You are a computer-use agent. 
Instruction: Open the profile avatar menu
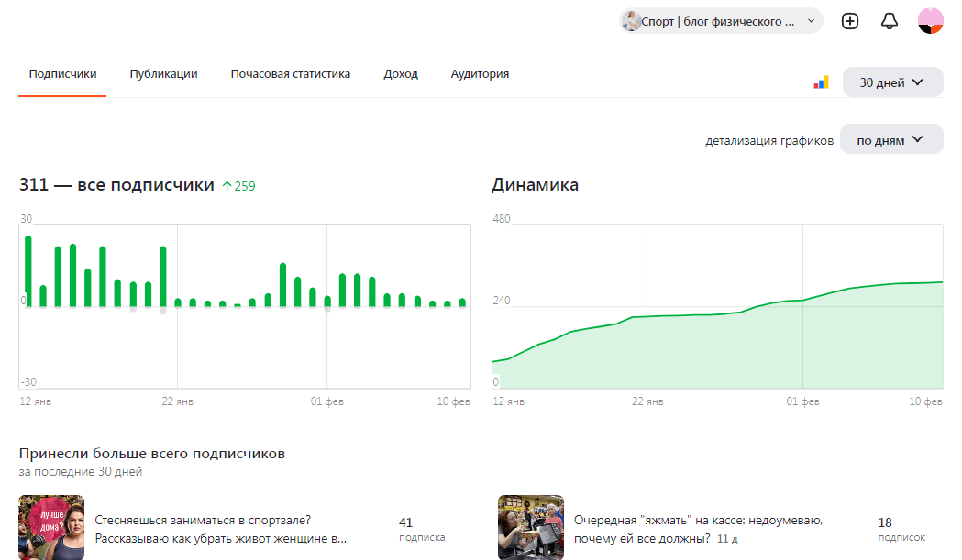pyautogui.click(x=930, y=21)
